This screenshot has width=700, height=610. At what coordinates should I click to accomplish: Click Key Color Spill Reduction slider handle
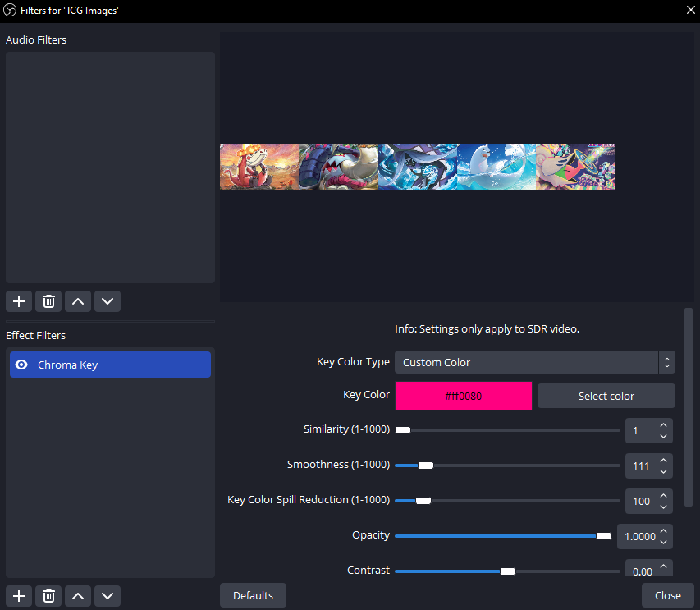pos(423,501)
